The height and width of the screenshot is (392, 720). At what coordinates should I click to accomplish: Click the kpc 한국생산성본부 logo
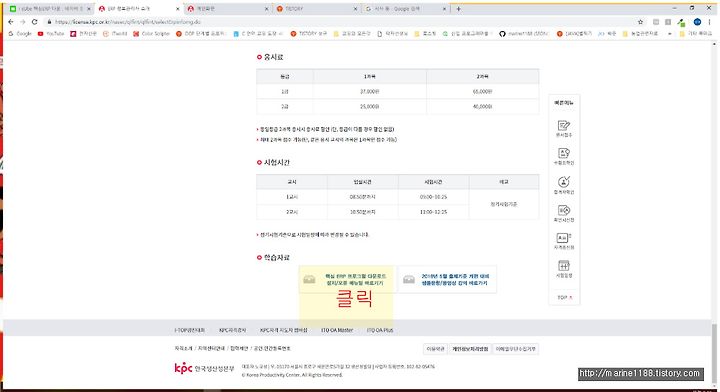204,368
